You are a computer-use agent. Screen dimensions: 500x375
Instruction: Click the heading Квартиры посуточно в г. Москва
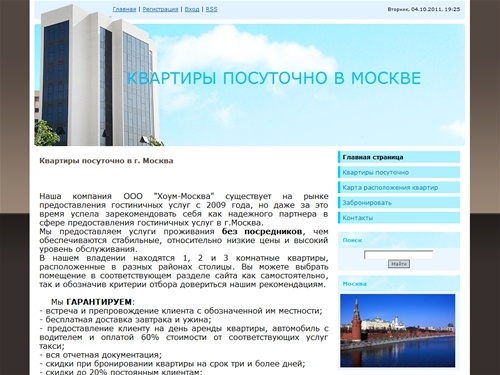click(x=106, y=161)
